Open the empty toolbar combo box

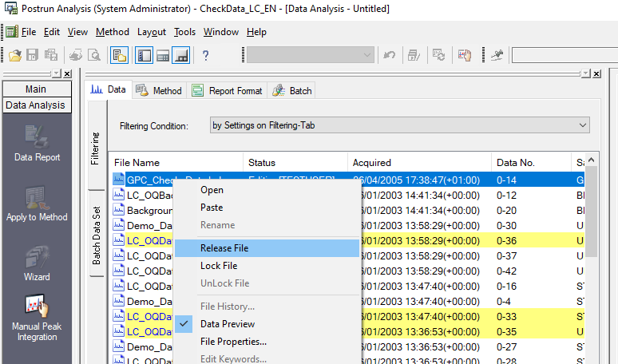pos(310,55)
